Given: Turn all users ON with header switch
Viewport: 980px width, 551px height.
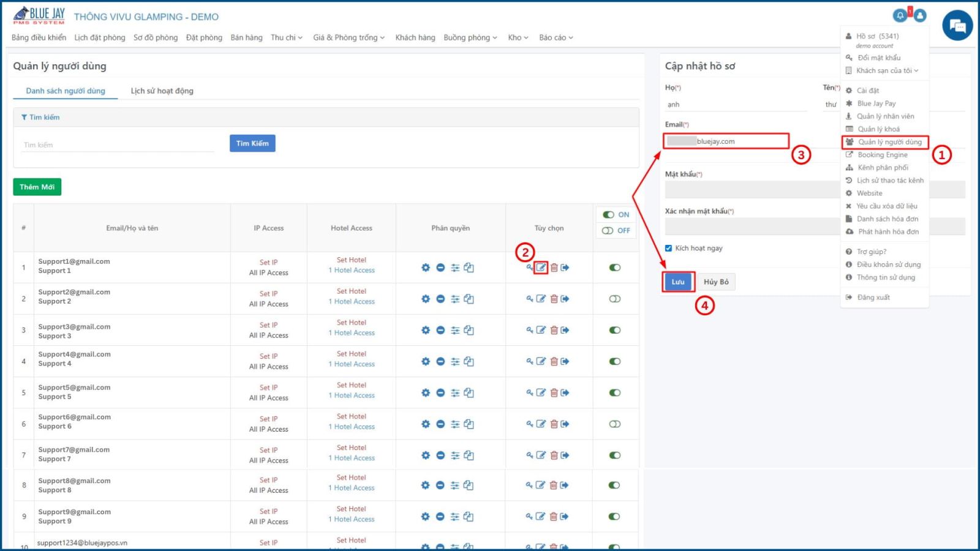Looking at the screenshot, I should click(x=608, y=215).
